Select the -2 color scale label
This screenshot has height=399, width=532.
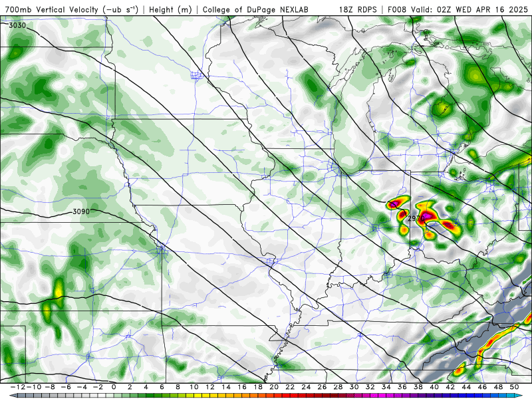98,387
